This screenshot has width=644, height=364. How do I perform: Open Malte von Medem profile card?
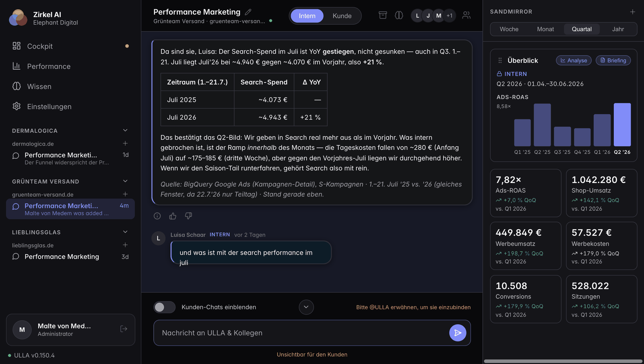coord(70,330)
